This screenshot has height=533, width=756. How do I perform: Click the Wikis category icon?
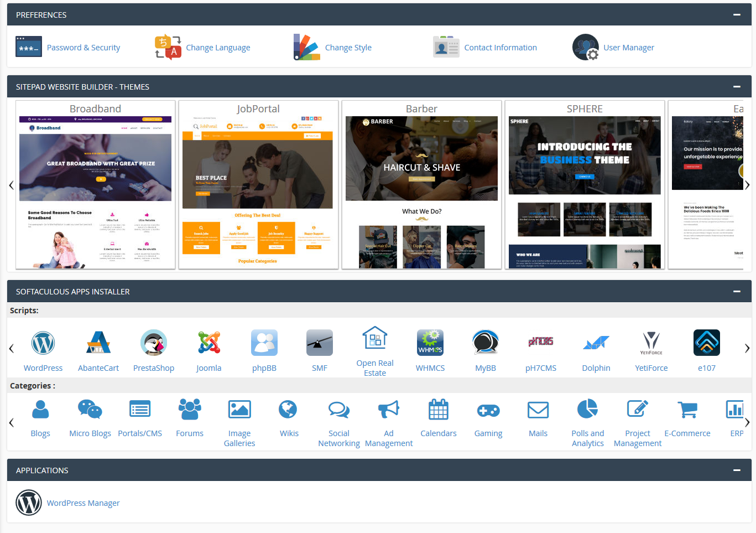click(x=288, y=410)
